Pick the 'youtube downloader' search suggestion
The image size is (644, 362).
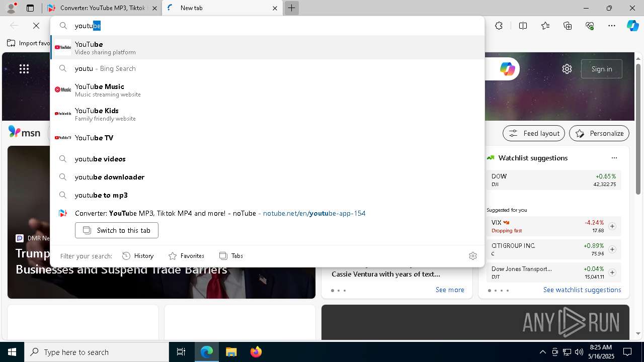pyautogui.click(x=268, y=177)
